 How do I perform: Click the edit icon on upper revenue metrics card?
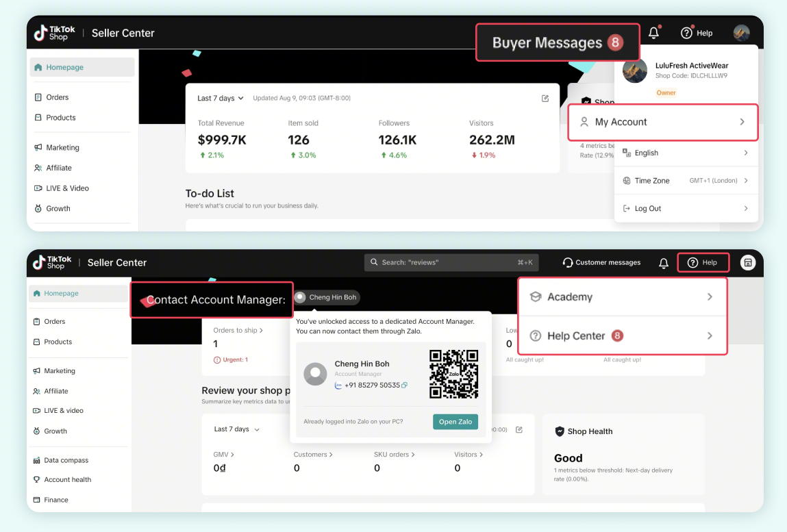click(x=545, y=99)
